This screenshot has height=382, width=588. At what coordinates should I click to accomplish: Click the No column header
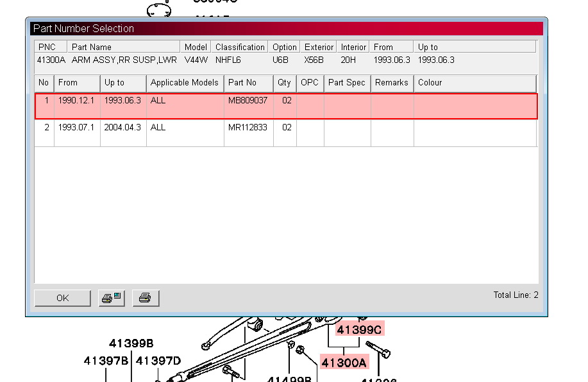click(44, 83)
